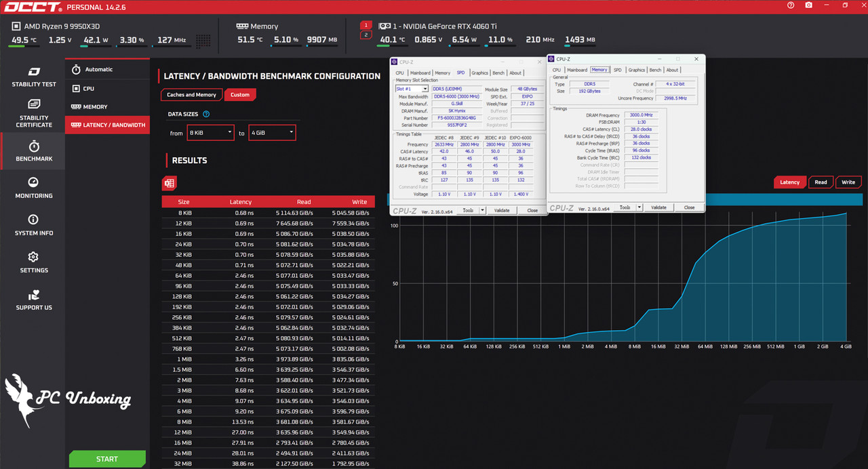
Task: Choose the Memory benchmark option
Action: click(x=107, y=106)
